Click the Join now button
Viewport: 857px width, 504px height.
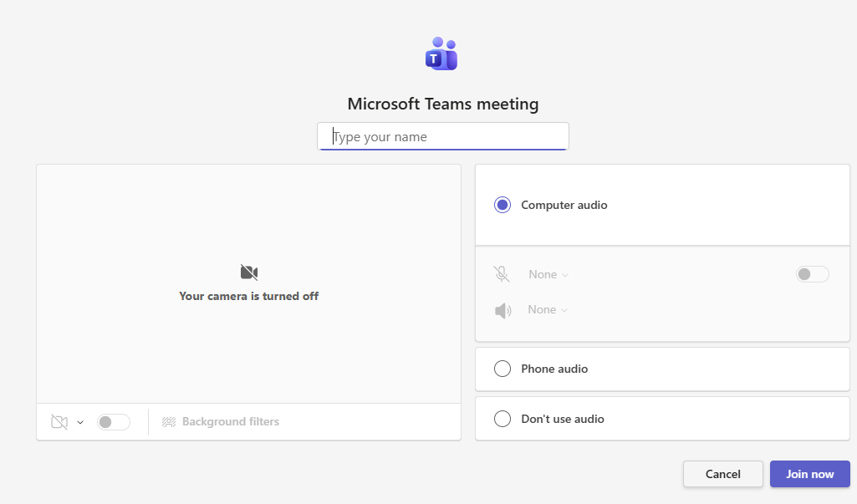pos(810,474)
